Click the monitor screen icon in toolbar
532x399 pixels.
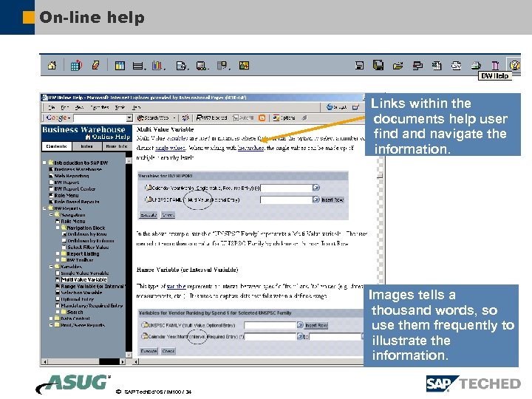(x=201, y=66)
